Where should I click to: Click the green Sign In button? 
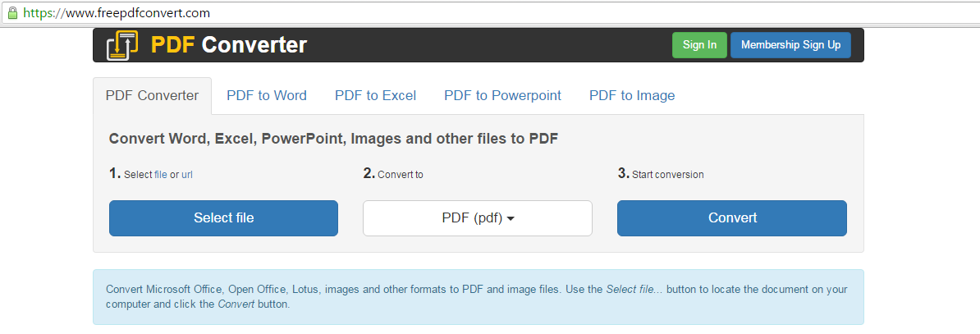(x=699, y=45)
